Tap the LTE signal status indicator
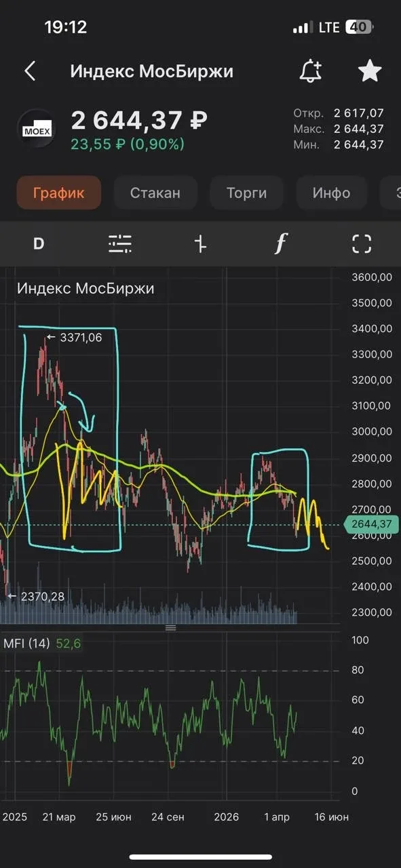This screenshot has width=401, height=868. 329,27
